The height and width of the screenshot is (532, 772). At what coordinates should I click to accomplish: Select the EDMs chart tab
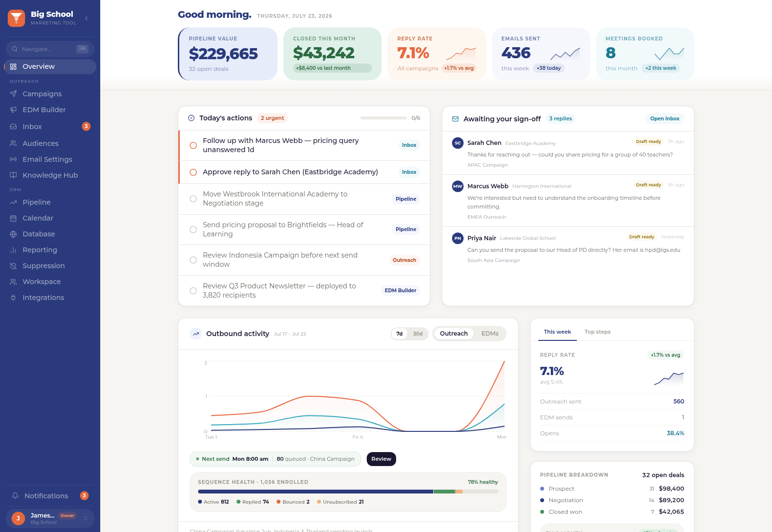[x=490, y=334]
